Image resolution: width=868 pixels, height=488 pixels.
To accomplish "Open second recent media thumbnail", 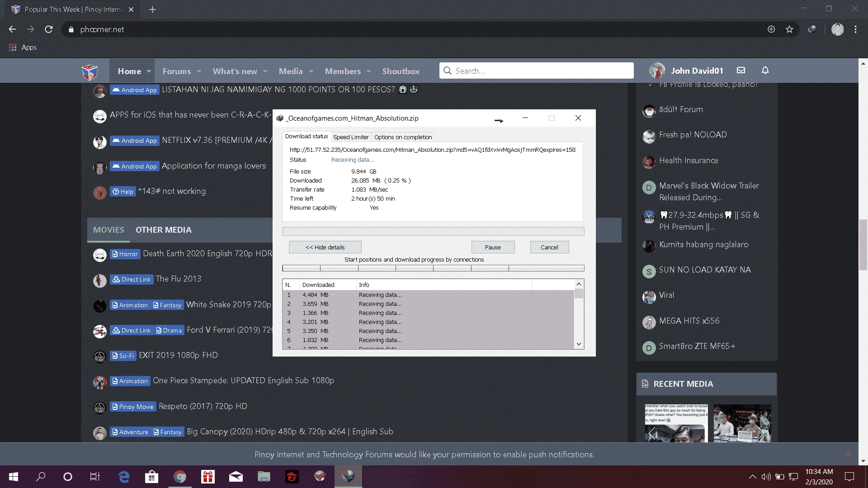I will coord(742,423).
